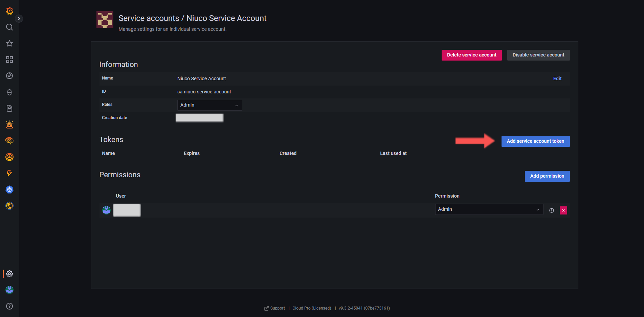
Task: Open Administration gear icon
Action: pos(9,274)
